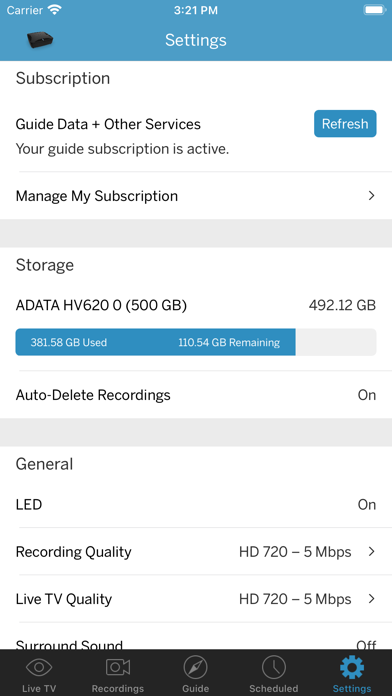The image size is (392, 696).
Task: Switch to the Recordings tab label
Action: pos(118,688)
